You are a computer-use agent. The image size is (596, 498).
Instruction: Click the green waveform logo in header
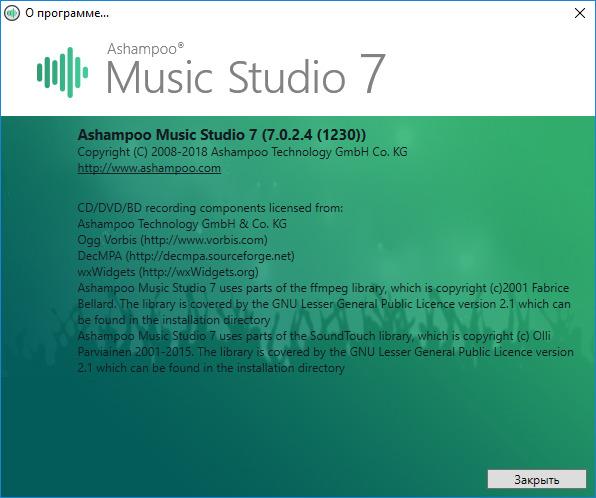click(62, 72)
